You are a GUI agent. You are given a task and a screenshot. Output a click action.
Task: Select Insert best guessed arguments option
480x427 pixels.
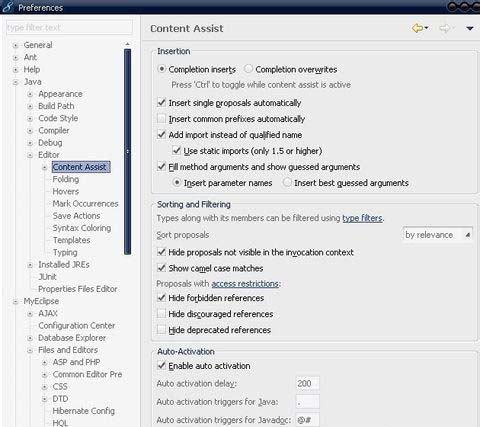pyautogui.click(x=287, y=183)
